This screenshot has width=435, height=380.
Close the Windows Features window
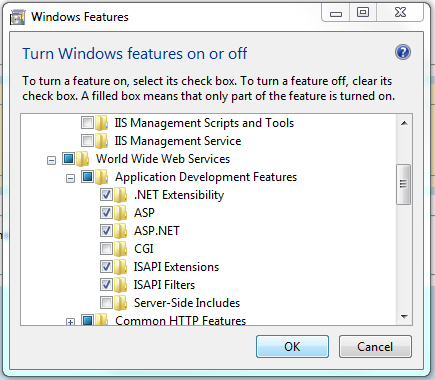coord(400,13)
